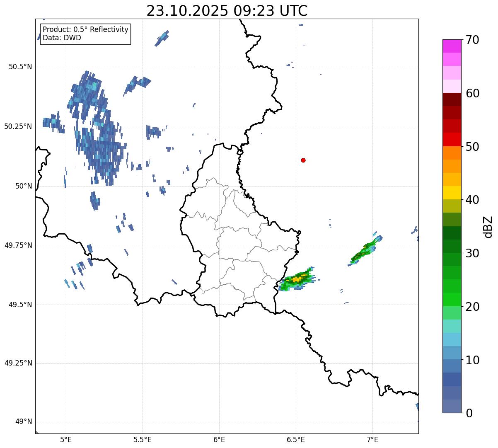The width and height of the screenshot is (498, 448).
Task: Click the latitude label 49.75°N
Action: 18,245
